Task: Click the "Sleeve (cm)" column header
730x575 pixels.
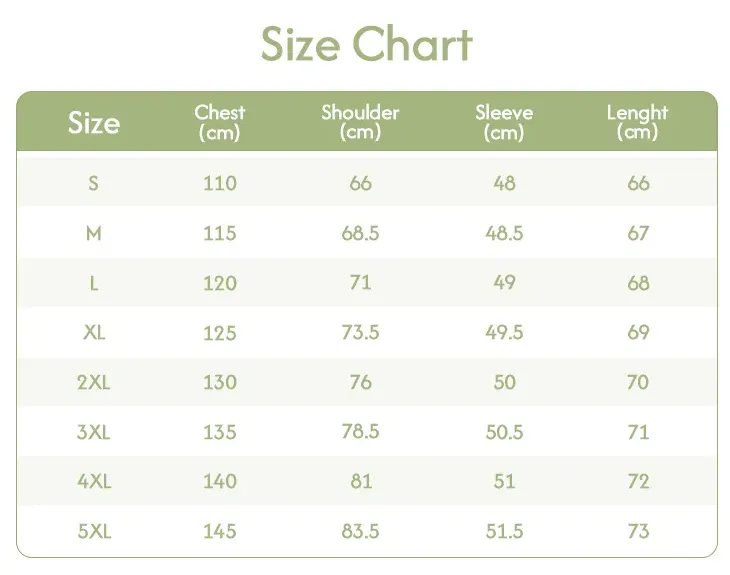Action: coord(504,122)
